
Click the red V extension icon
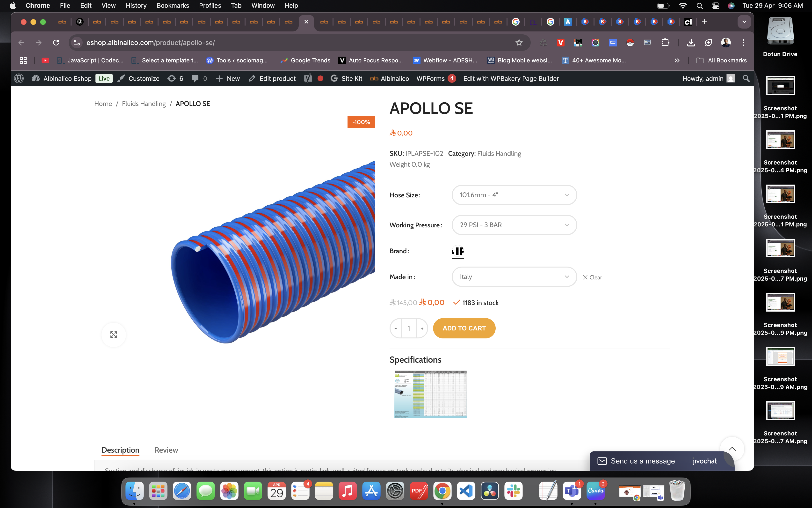coord(560,43)
